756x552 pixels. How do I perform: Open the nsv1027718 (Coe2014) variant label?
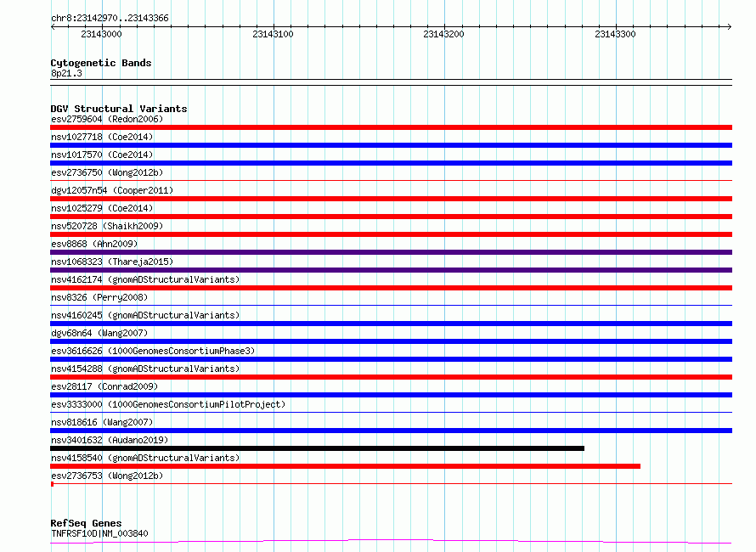click(x=102, y=137)
